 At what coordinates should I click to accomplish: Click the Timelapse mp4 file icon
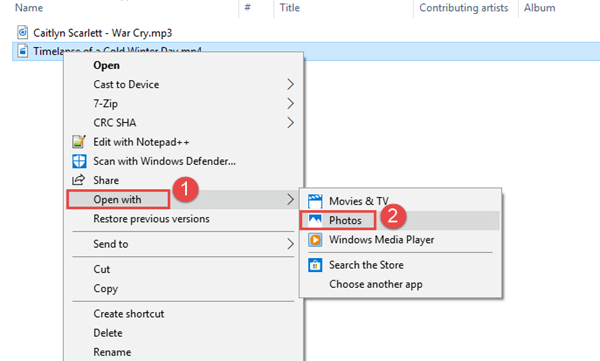(23, 51)
